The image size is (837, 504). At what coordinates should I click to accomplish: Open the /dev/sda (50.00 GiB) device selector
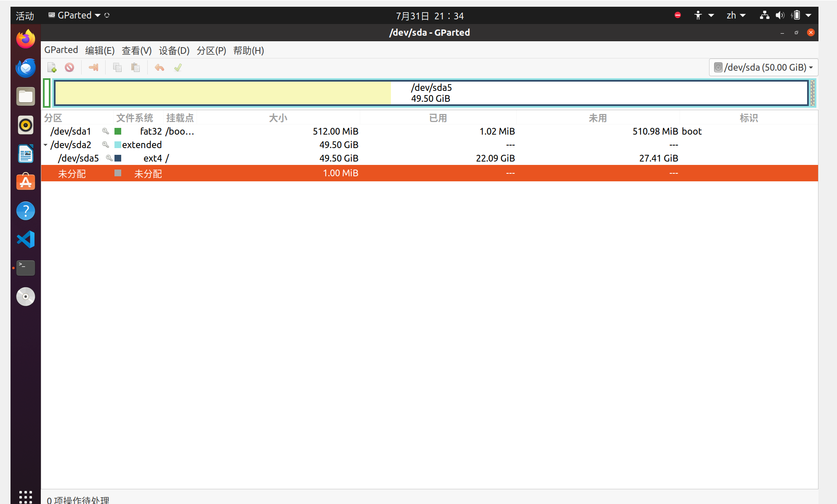pyautogui.click(x=763, y=67)
